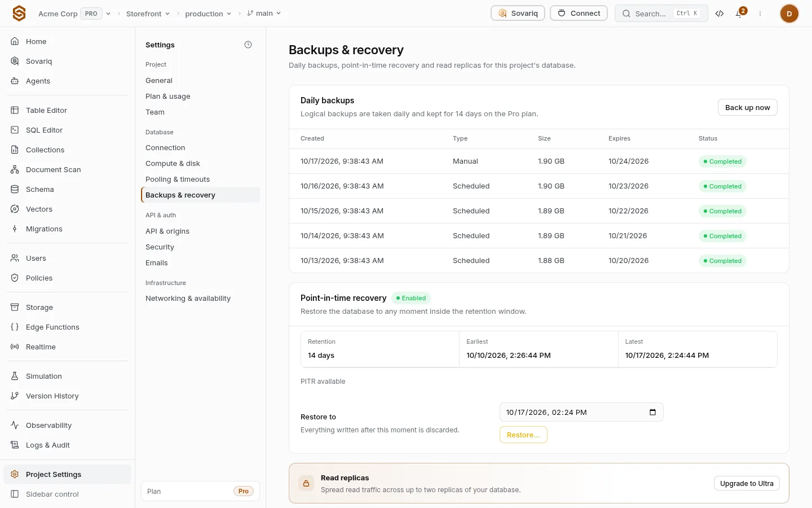Open Migrations icon in sidebar
Screen dimensions: 812x508
click(x=15, y=229)
